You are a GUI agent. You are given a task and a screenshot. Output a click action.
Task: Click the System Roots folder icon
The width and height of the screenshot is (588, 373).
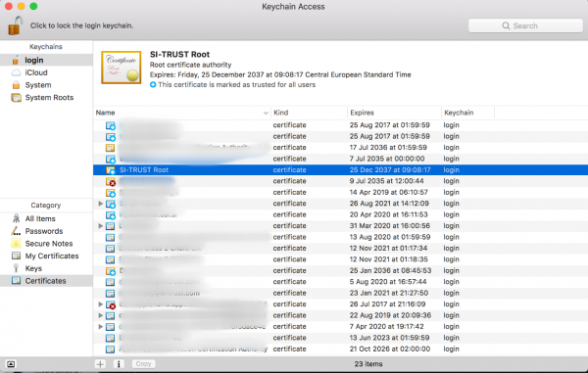pos(16,98)
